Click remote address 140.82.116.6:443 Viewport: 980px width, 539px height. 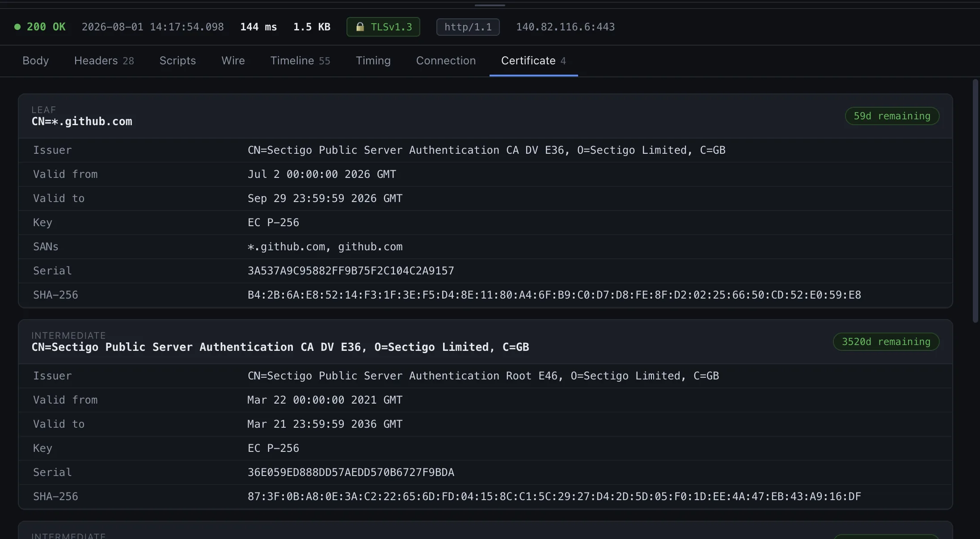tap(566, 27)
